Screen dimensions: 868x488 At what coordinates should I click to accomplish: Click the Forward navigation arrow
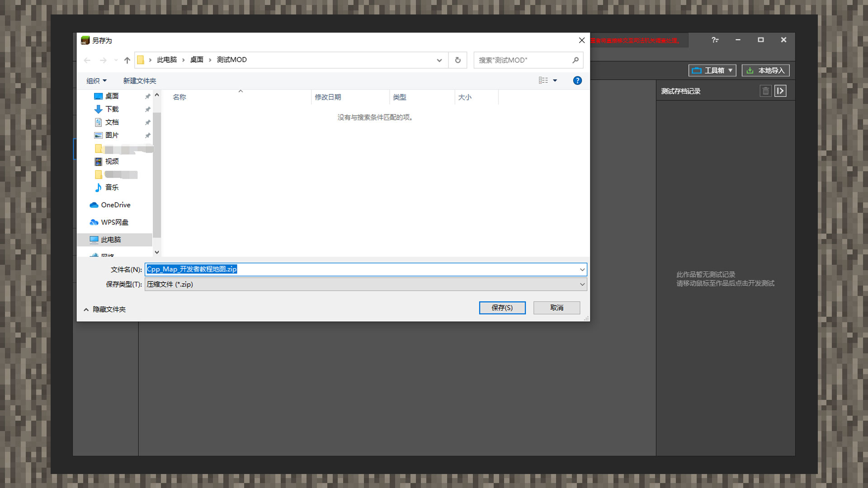(103, 60)
